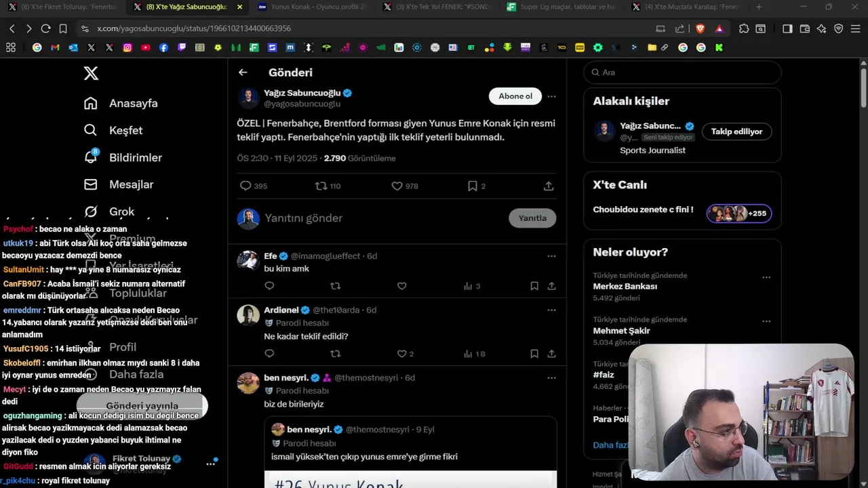Click the Abone ol button

click(x=515, y=96)
